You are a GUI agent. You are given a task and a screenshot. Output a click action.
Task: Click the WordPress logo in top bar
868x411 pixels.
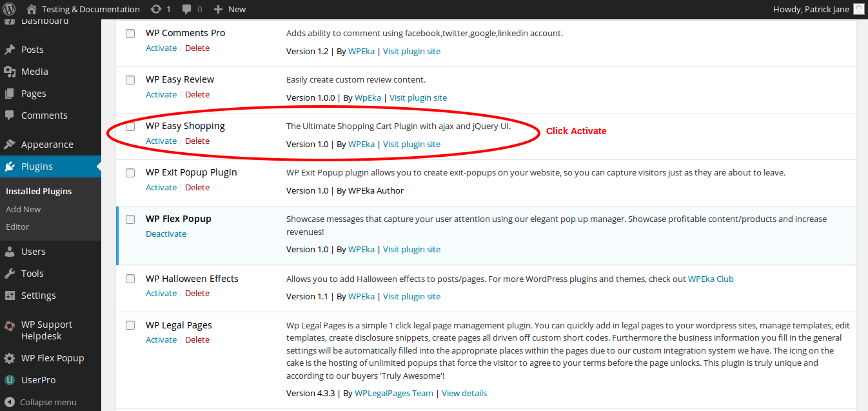(x=10, y=9)
